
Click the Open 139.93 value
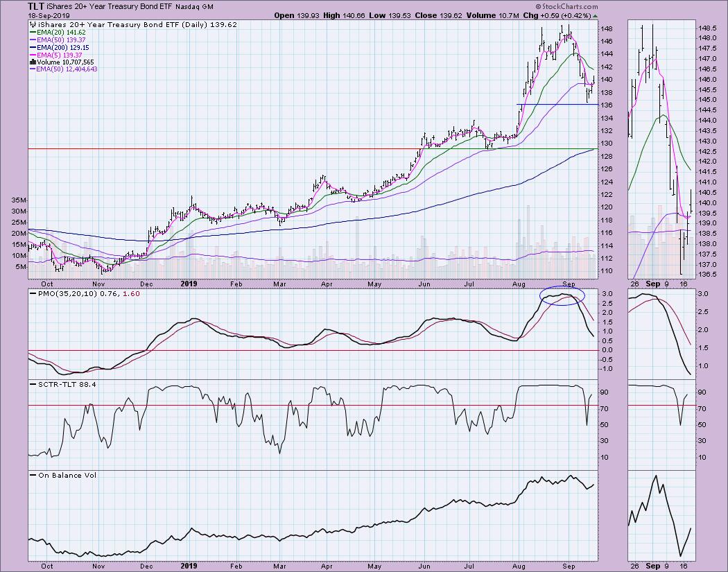[297, 15]
